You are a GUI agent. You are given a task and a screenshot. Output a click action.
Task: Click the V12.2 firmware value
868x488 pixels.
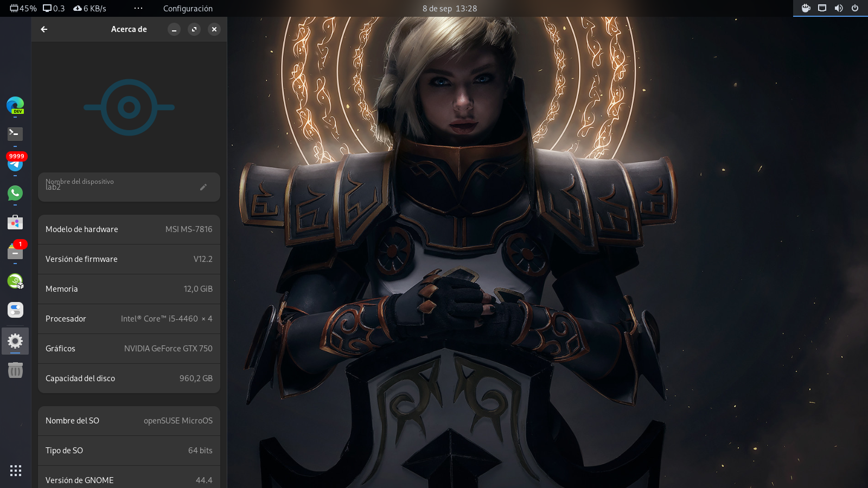(203, 259)
